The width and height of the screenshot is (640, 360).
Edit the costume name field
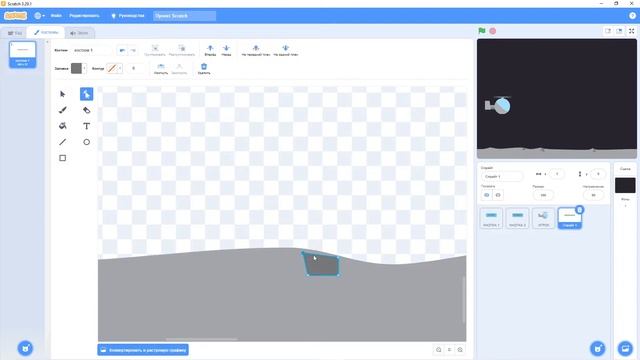[x=93, y=50]
